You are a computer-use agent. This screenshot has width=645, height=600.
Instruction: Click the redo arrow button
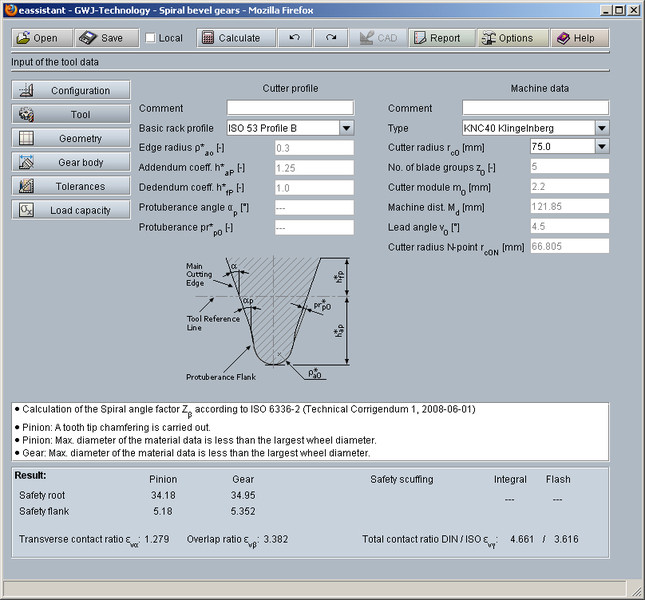tap(330, 38)
